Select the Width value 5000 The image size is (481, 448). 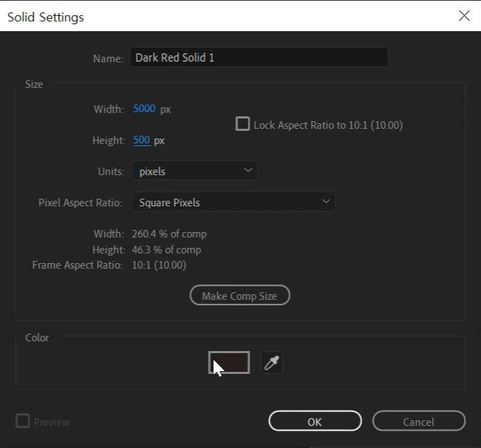click(x=144, y=109)
